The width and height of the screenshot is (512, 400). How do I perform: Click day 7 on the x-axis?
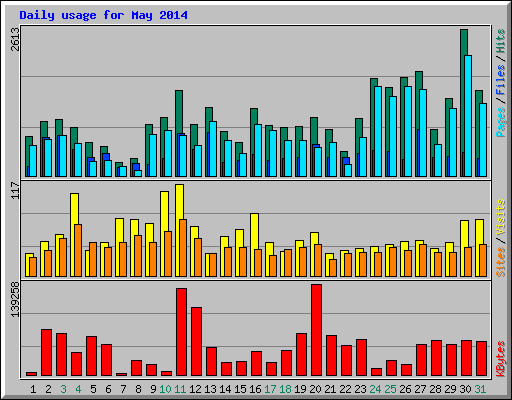123,389
